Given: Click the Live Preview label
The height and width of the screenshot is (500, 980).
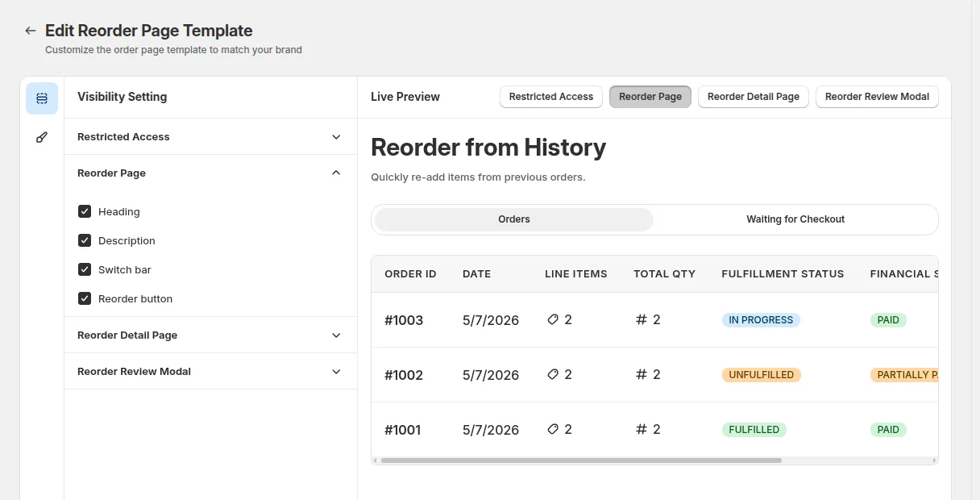Looking at the screenshot, I should click(x=405, y=97).
